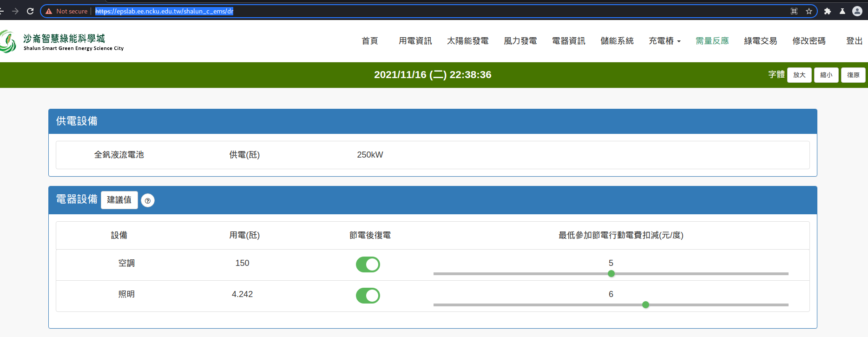Click the 照明 device row label
The width and height of the screenshot is (868, 337).
coord(126,294)
